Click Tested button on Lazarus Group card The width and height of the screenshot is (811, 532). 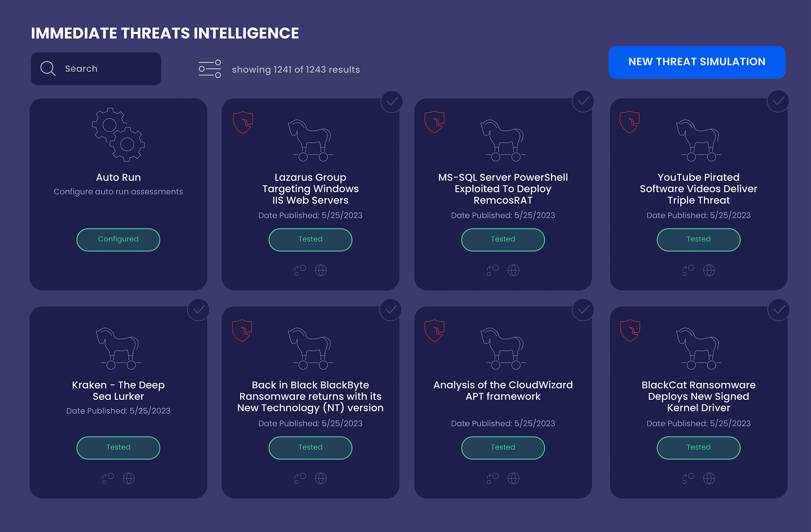(310, 239)
